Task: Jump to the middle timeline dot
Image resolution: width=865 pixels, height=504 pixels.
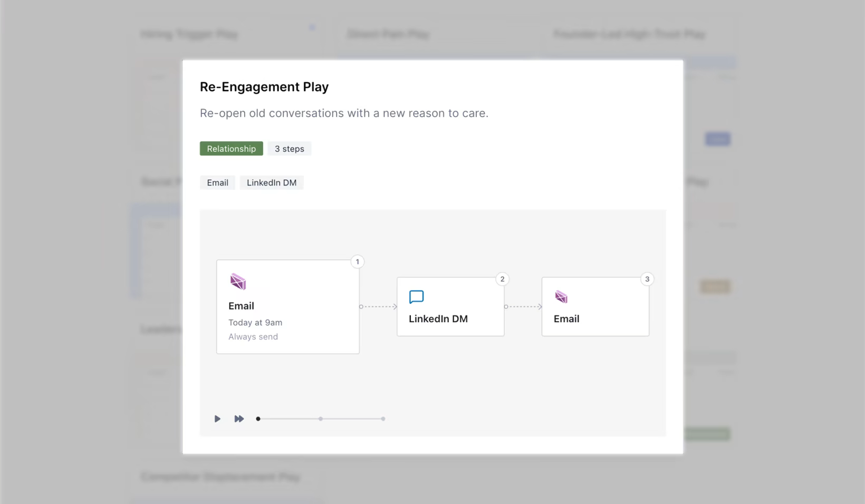Action: click(321, 419)
